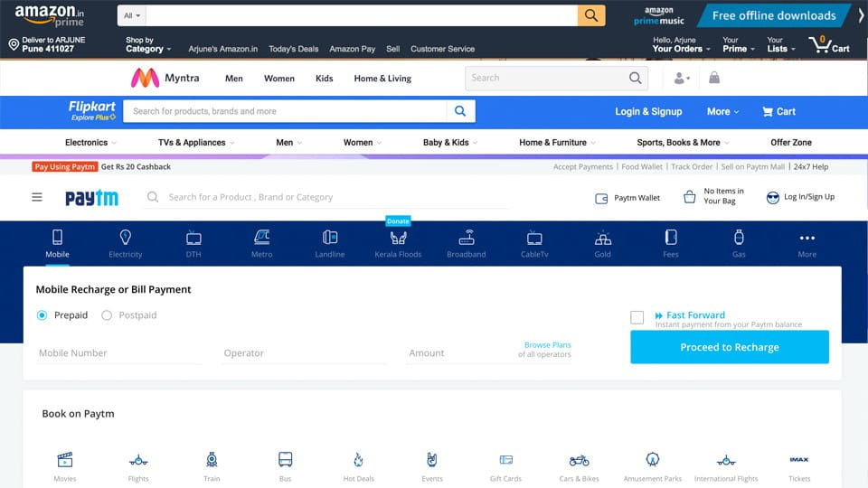Click the Amazon search magnifier button
Screen dimensions: 868x488
(590, 15)
